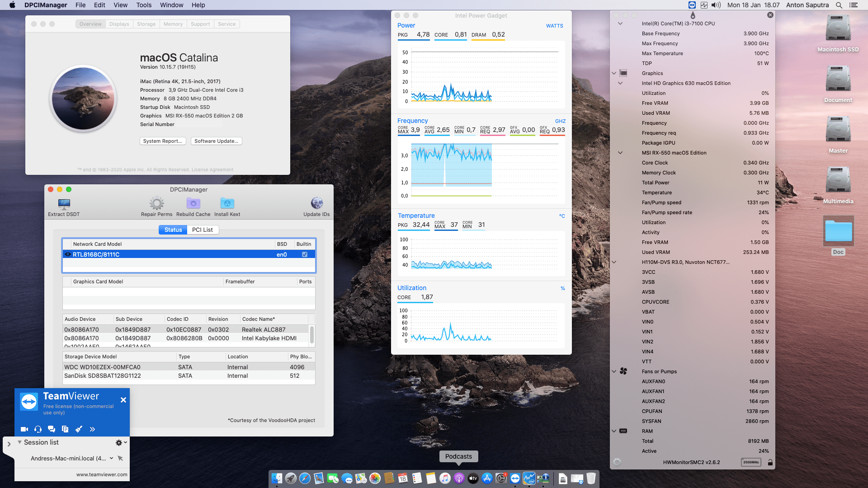
Task: Open dropdown arrow next to Andress-Mac-mini.local
Action: point(111,458)
